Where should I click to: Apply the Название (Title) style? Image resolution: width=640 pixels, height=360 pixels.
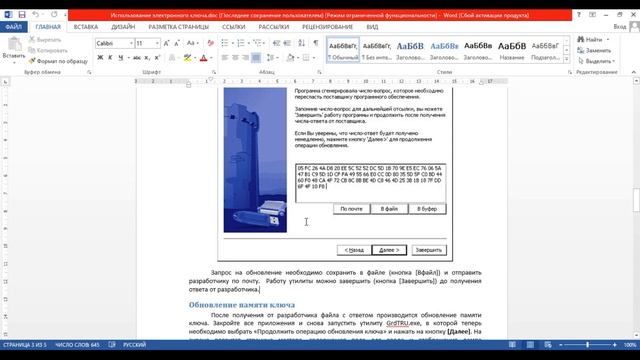point(512,50)
